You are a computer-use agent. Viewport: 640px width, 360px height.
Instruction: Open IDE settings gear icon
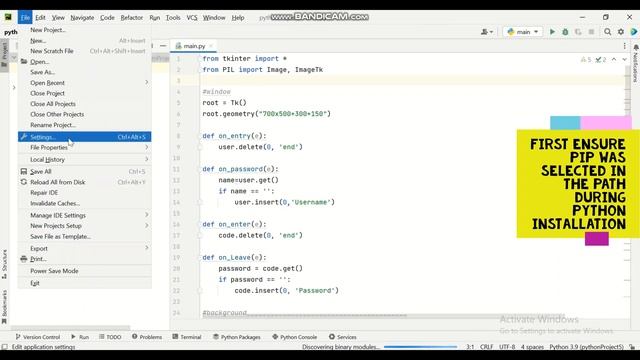click(621, 31)
